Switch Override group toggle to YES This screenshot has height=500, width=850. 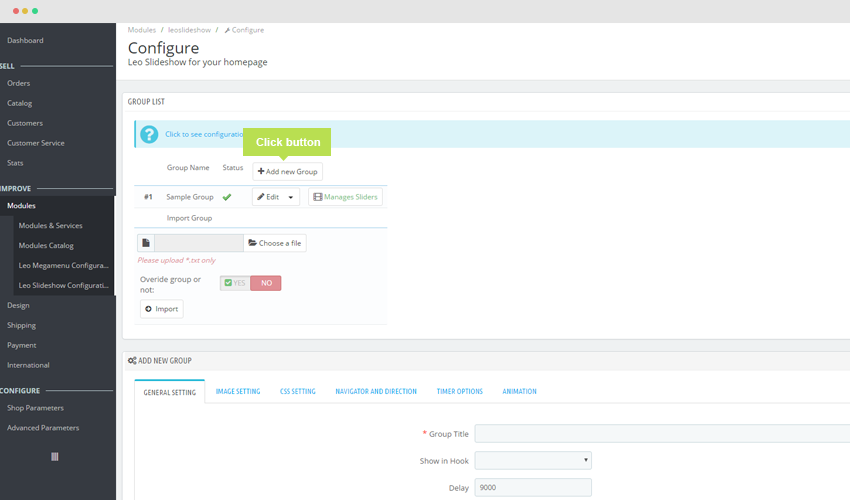pyautogui.click(x=235, y=283)
